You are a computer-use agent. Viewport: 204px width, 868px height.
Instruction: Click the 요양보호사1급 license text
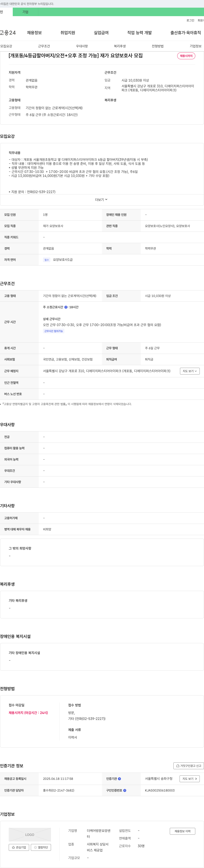click(x=63, y=260)
